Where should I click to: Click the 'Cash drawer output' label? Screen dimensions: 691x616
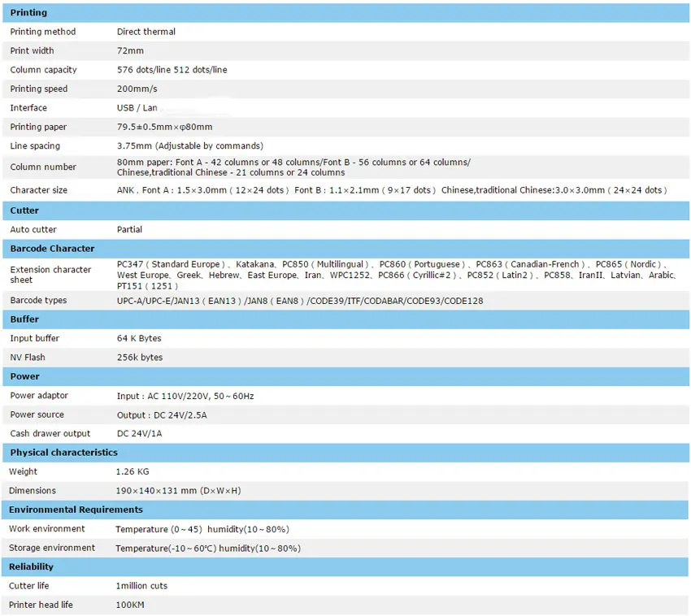tap(50, 434)
